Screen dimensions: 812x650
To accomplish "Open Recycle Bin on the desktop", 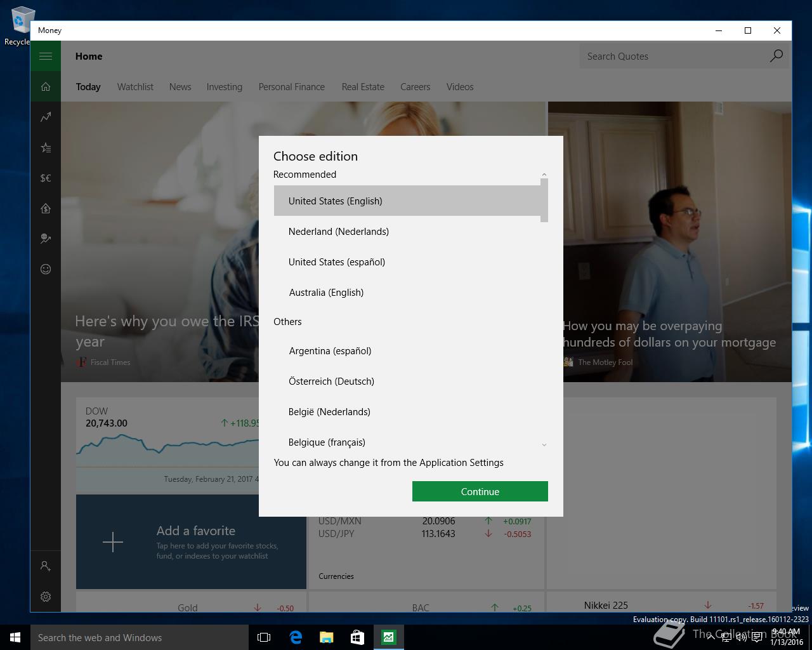I will click(x=20, y=26).
